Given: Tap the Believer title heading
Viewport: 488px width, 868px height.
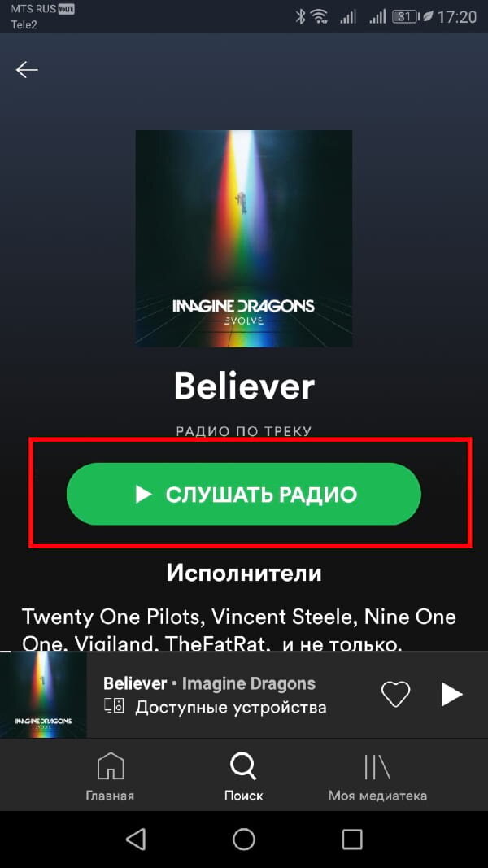Looking at the screenshot, I should point(244,386).
